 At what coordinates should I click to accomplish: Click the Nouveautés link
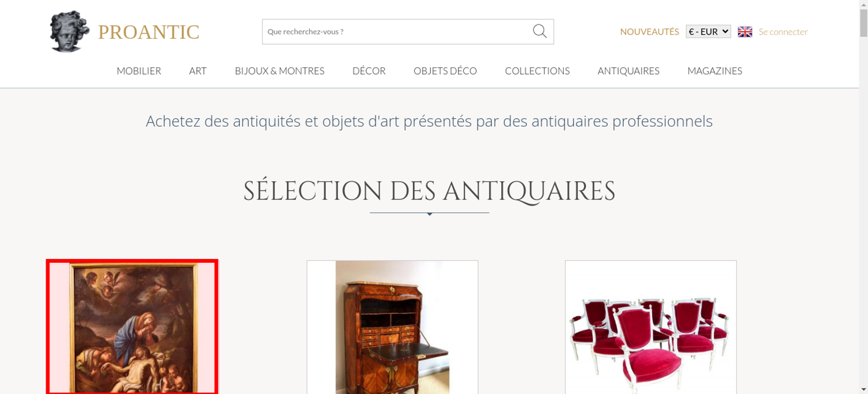coord(649,32)
